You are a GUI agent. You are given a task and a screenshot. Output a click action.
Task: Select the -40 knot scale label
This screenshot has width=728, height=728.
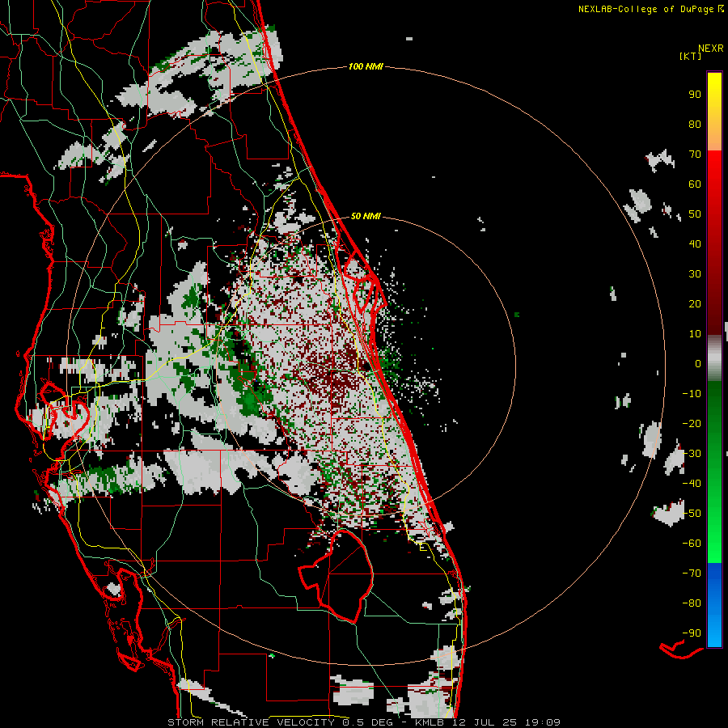tap(692, 484)
